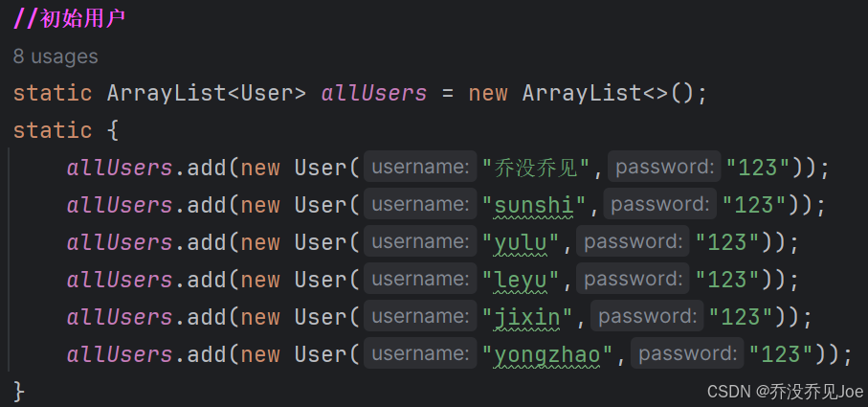Click the password: inlay hint on the yulu line

(x=633, y=241)
